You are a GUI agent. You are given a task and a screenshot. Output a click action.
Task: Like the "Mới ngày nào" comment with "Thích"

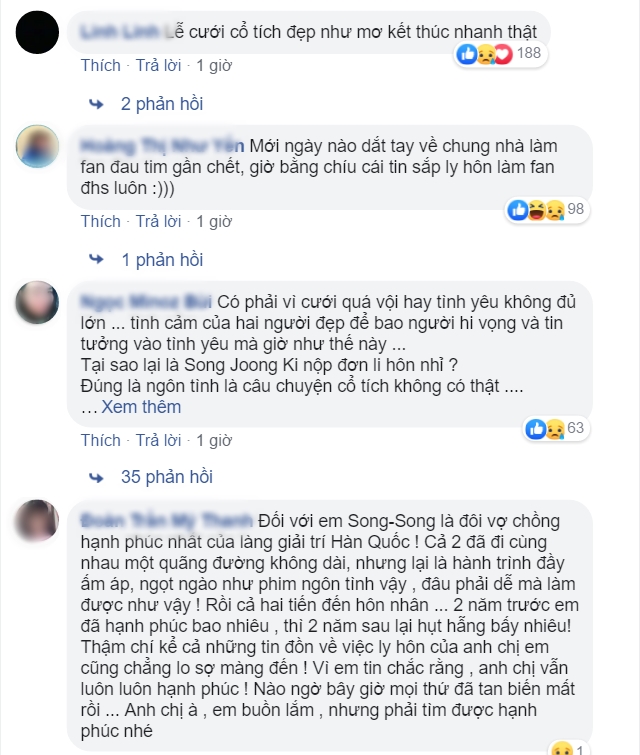tap(101, 221)
